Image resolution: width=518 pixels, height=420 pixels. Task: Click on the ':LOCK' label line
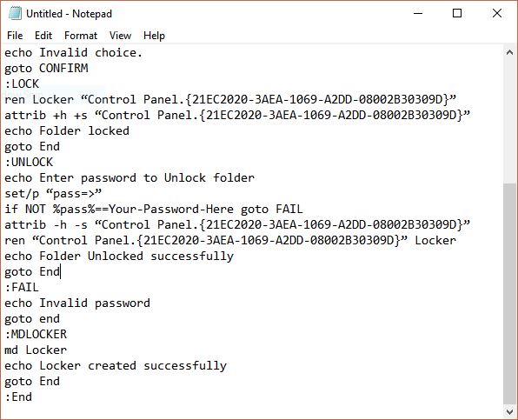22,83
